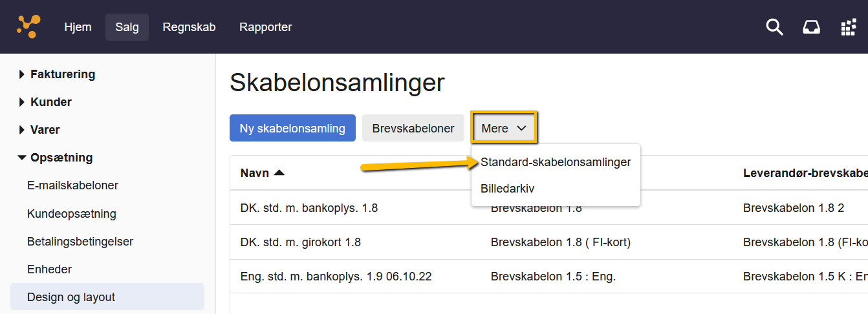Choose Standard-skabelonsamlinger from the menu
The width and height of the screenshot is (868, 314).
tap(556, 162)
